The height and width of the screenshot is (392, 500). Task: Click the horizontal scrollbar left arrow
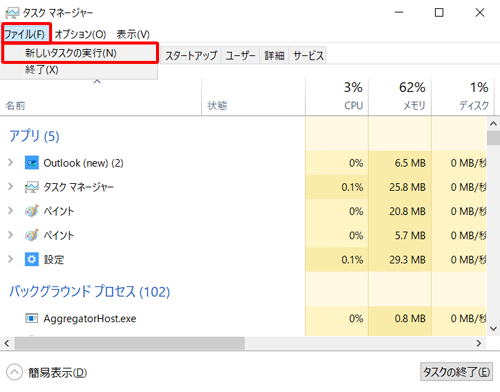pyautogui.click(x=7, y=343)
